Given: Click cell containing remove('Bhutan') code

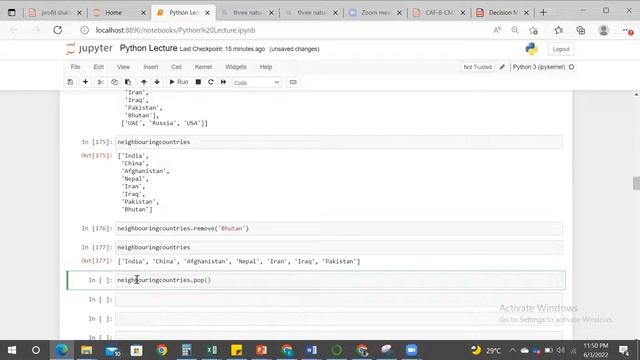Looking at the screenshot, I should pyautogui.click(x=339, y=228).
